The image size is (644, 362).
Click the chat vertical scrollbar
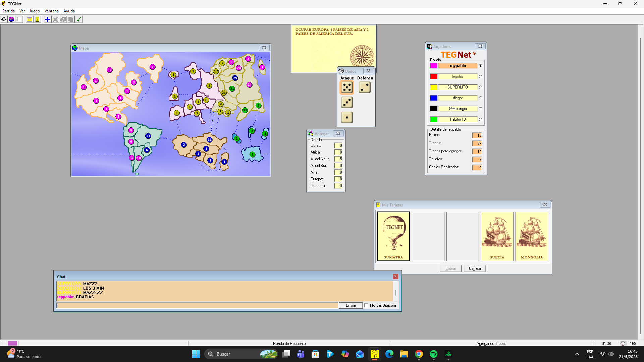coord(396,291)
